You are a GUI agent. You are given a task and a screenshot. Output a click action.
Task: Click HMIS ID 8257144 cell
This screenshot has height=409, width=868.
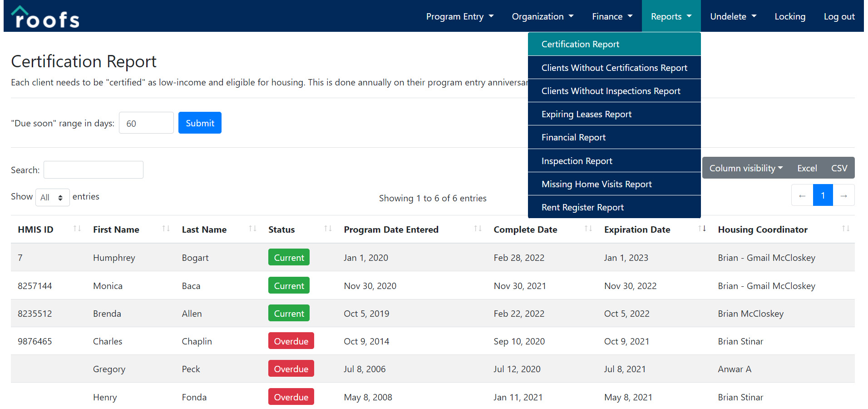coord(35,286)
